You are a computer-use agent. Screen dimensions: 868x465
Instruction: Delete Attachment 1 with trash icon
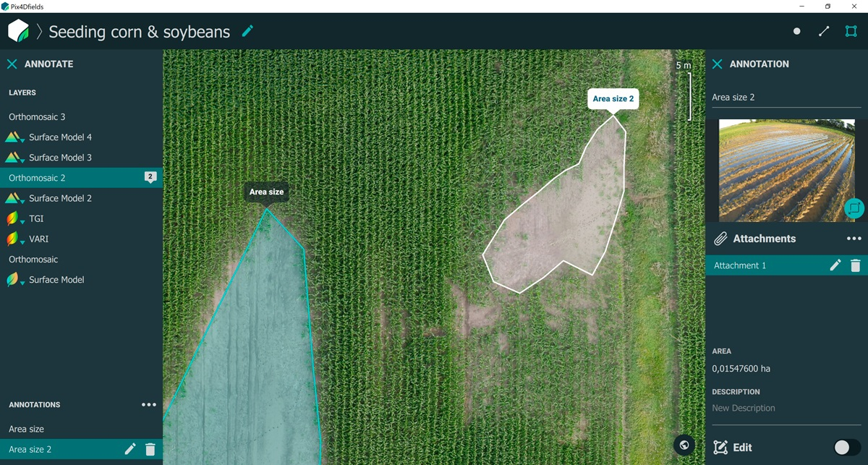click(856, 265)
